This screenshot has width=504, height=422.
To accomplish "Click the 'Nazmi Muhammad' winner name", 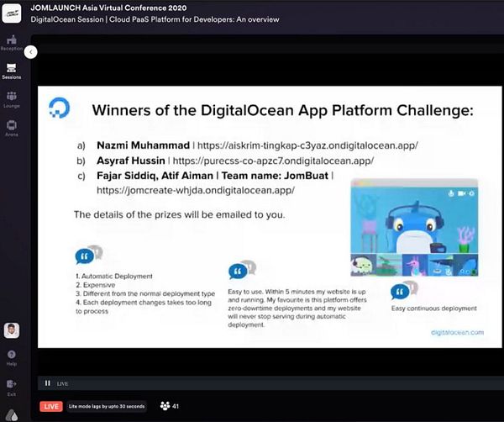I will 143,145.
